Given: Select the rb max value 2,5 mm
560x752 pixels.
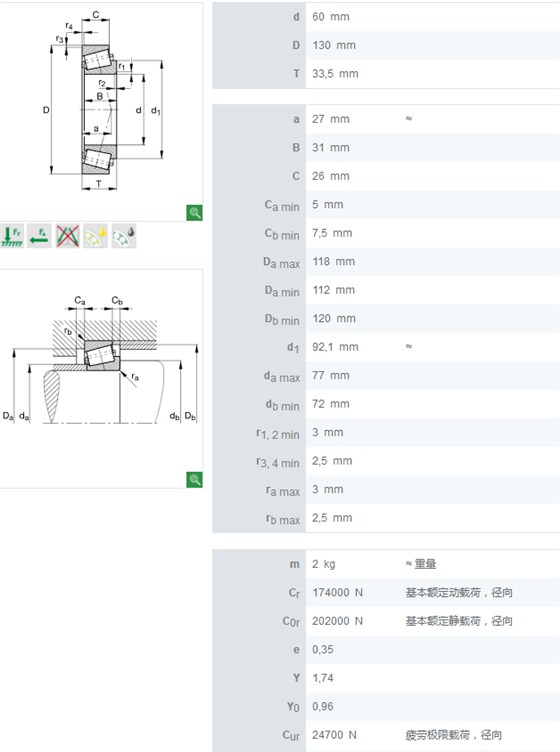Looking at the screenshot, I should pyautogui.click(x=332, y=518).
